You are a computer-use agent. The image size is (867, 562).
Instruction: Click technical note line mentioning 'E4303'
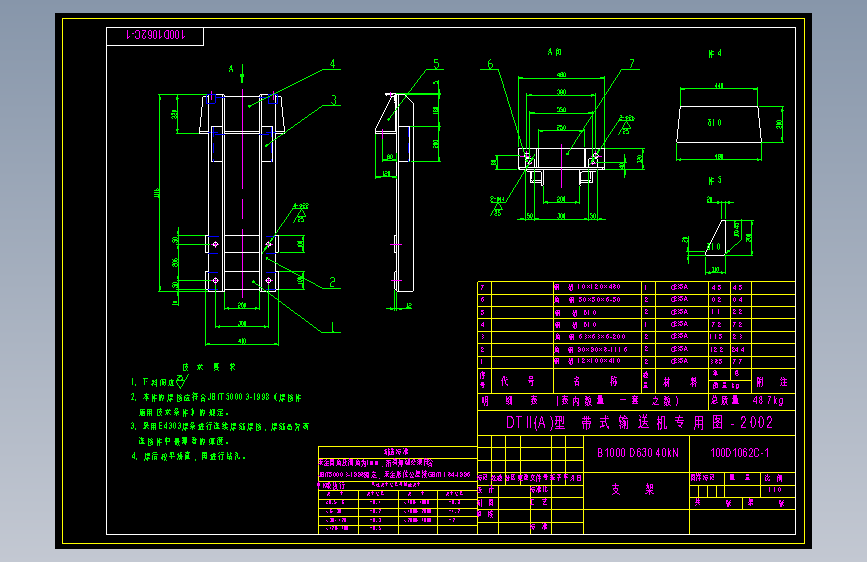tap(220, 426)
